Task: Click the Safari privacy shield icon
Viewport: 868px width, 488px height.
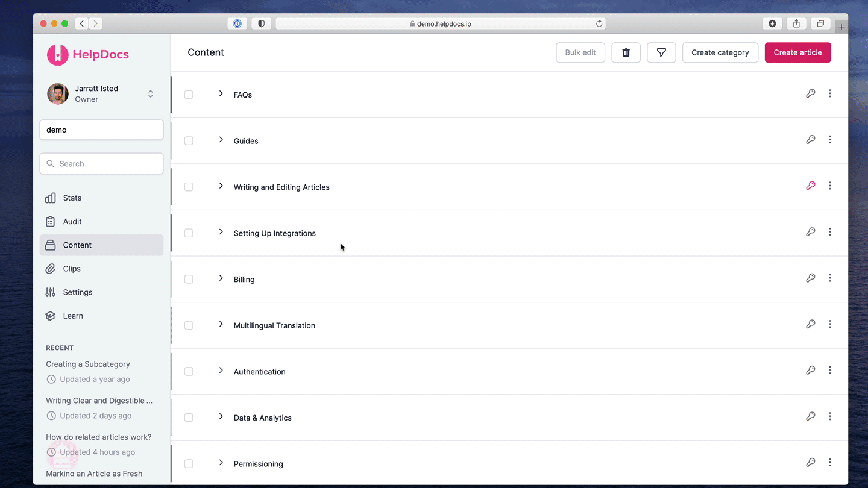Action: pyautogui.click(x=261, y=23)
